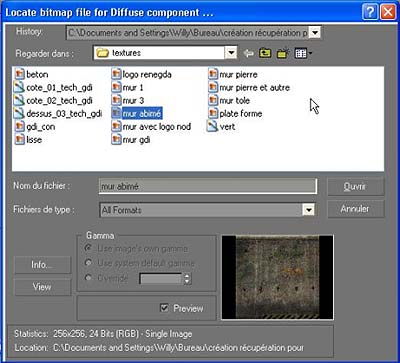
Task: Select the file named mur 1
Action: (x=133, y=88)
